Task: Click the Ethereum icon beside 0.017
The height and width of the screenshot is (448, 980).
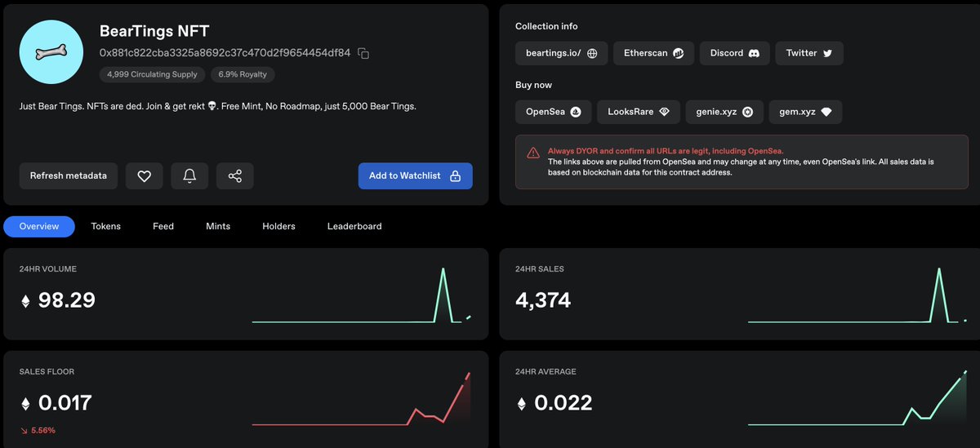Action: pos(25,403)
